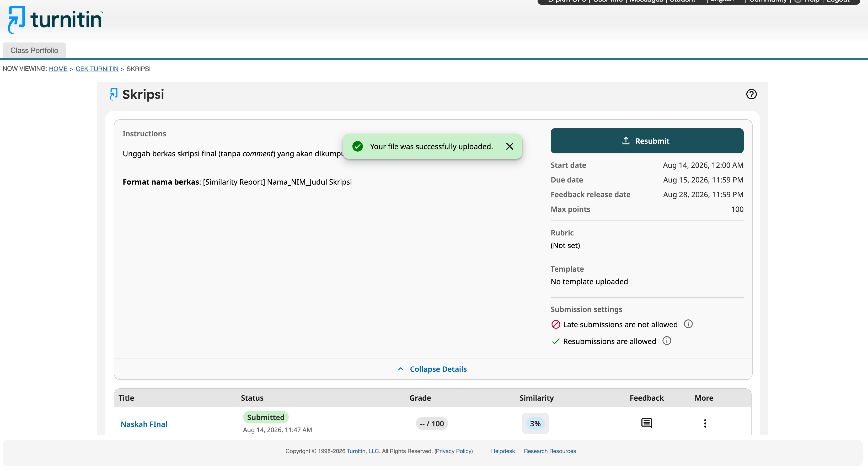The width and height of the screenshot is (868, 473).
Task: Open the help question-mark icon beside Skripsi
Action: 751,94
